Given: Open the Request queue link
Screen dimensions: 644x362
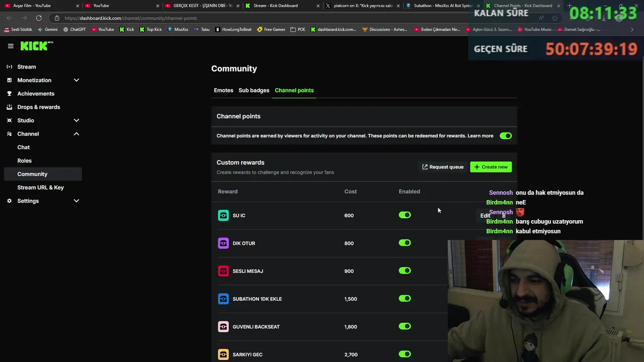Looking at the screenshot, I should [443, 167].
